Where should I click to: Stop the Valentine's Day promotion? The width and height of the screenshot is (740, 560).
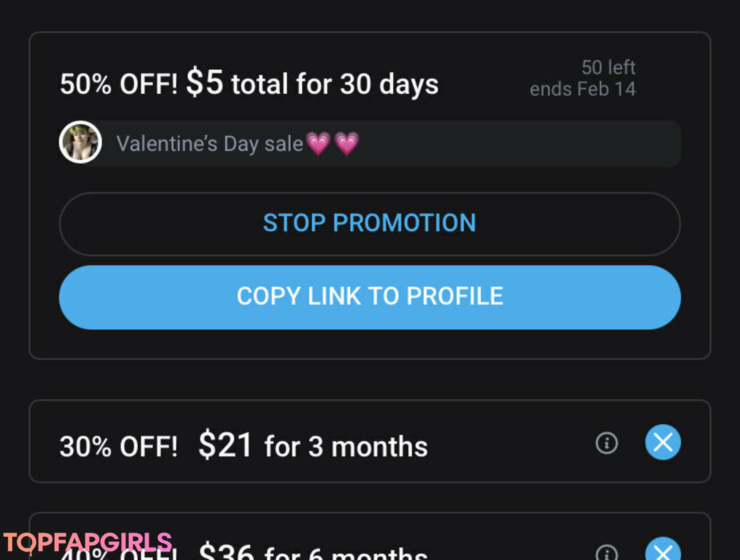click(369, 223)
